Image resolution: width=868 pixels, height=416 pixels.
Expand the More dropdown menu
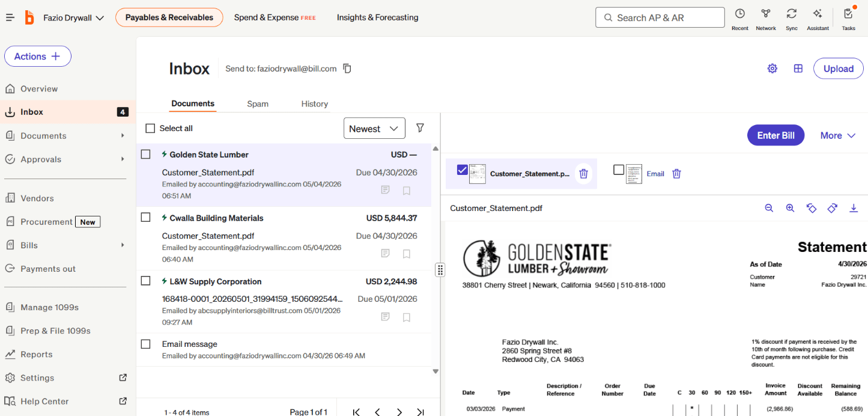[x=838, y=135]
